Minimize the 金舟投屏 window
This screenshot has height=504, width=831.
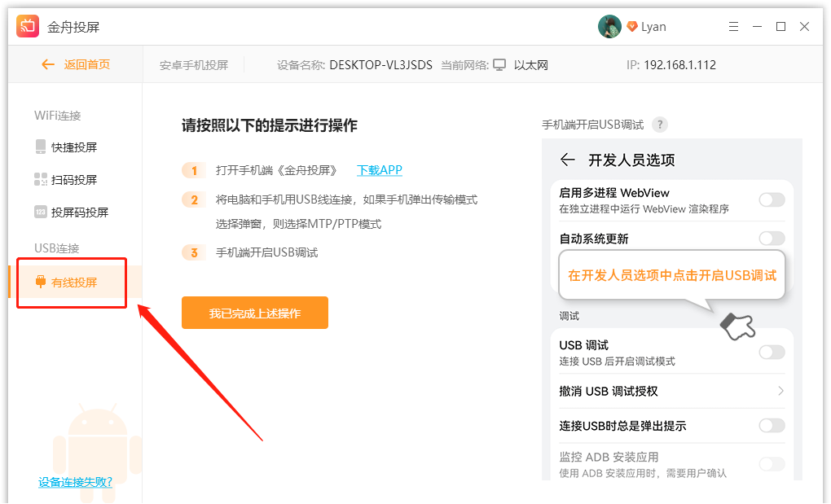(758, 27)
